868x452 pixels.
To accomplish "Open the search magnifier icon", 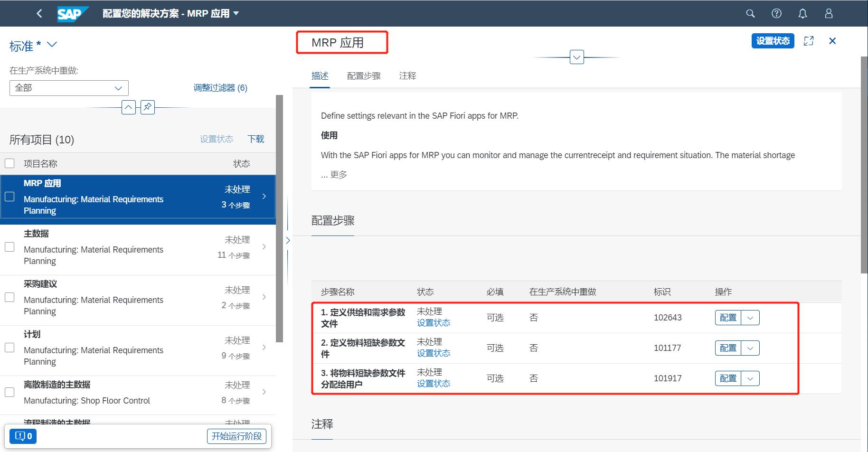I will [x=750, y=13].
